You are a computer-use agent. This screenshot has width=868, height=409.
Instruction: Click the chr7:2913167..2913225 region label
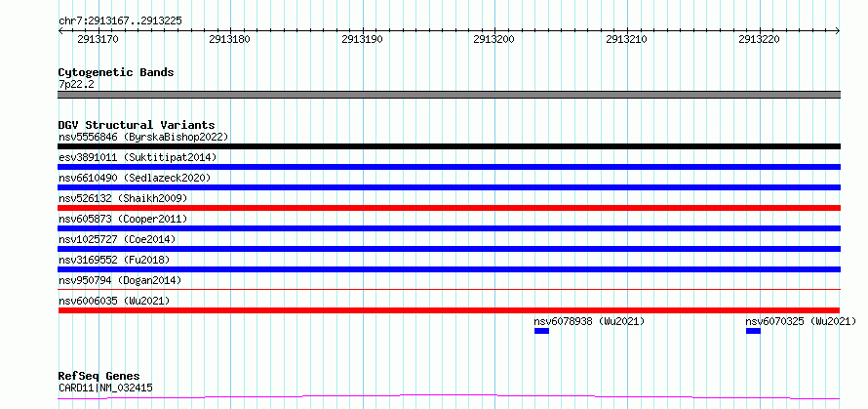coord(120,21)
